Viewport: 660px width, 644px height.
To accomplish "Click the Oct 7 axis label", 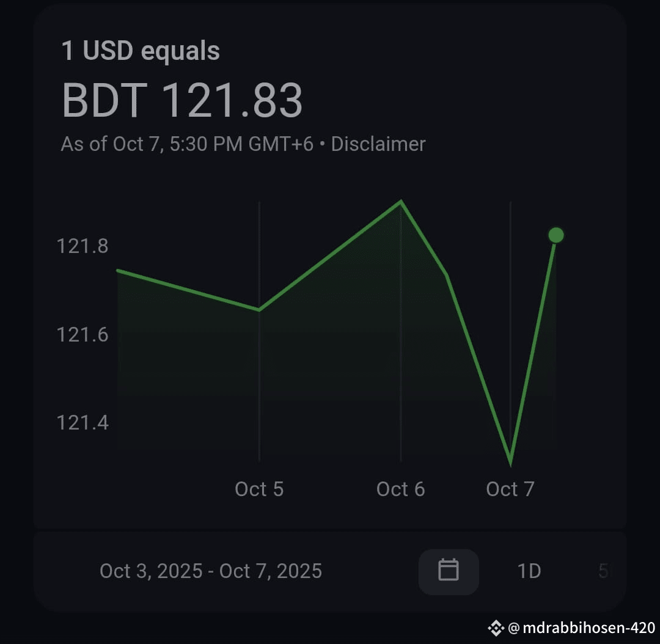I will [x=510, y=489].
